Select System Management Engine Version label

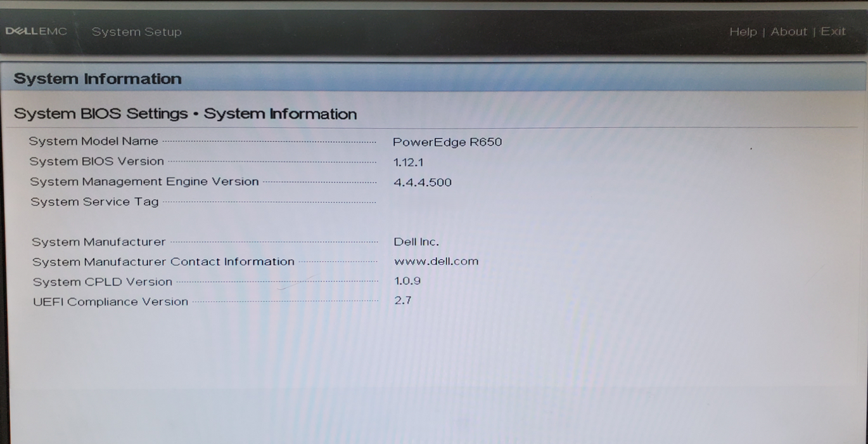(x=144, y=181)
